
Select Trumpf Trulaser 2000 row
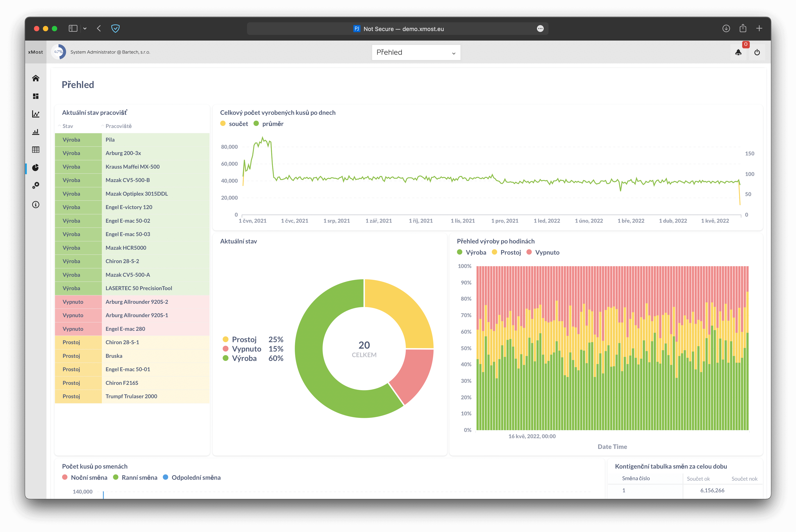tap(132, 397)
